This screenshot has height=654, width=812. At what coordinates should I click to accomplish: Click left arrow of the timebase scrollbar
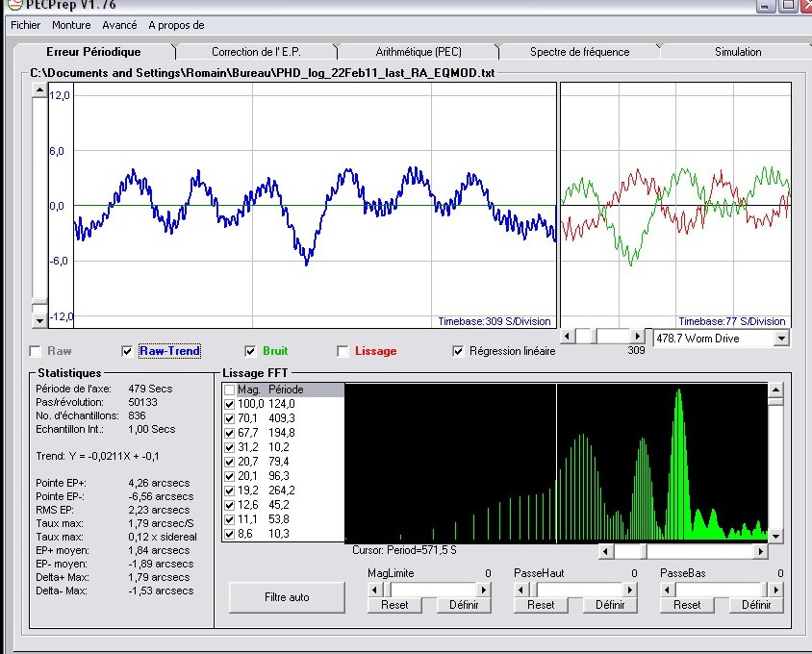point(568,337)
